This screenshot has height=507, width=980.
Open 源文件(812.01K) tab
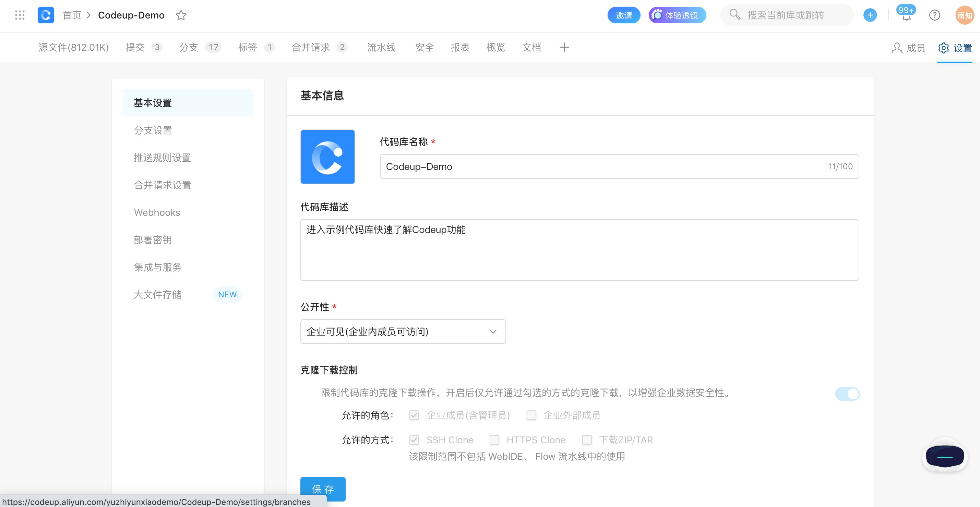tap(73, 47)
